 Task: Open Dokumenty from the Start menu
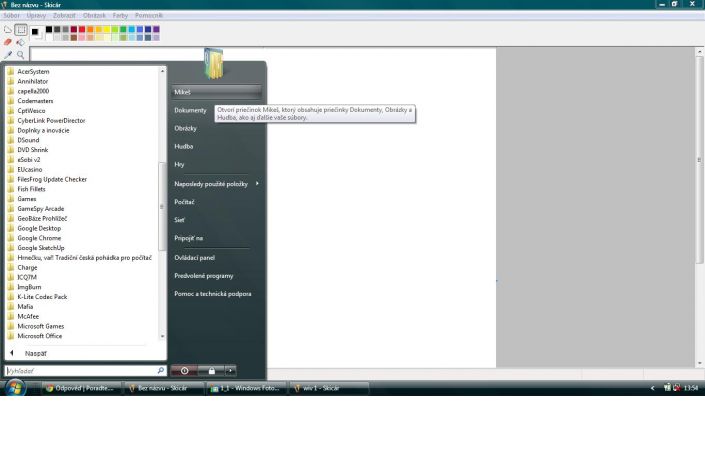click(x=191, y=110)
